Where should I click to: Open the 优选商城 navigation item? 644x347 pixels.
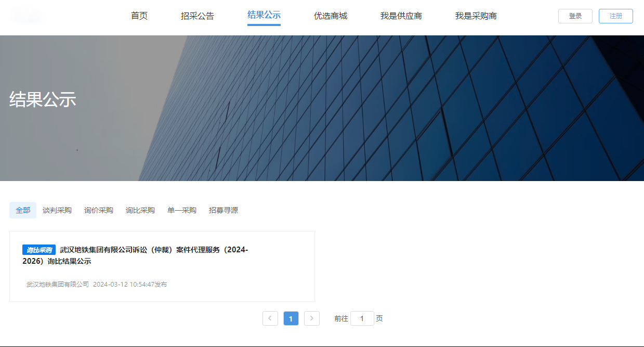coord(331,16)
